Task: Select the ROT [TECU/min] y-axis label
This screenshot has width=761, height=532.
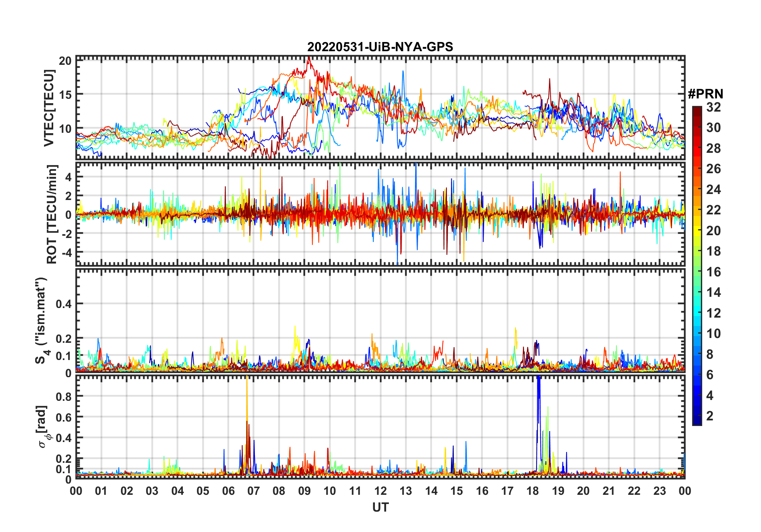Action: (52, 214)
